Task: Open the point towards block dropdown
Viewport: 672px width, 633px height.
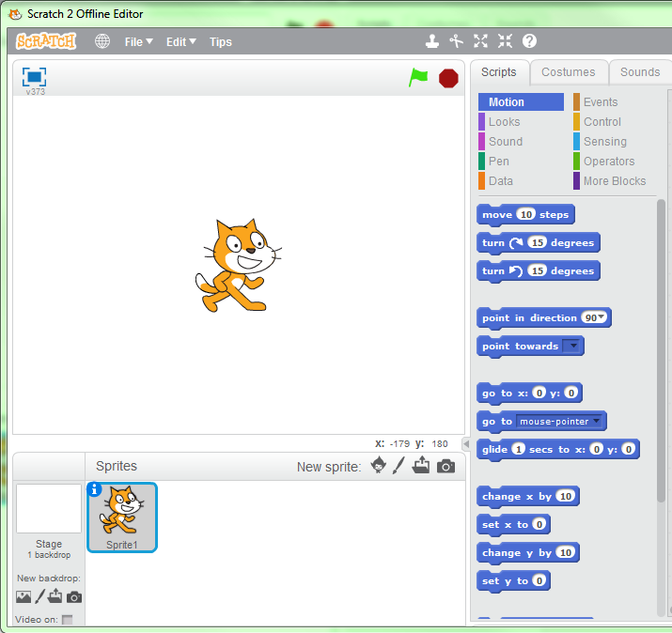Action: (x=571, y=346)
